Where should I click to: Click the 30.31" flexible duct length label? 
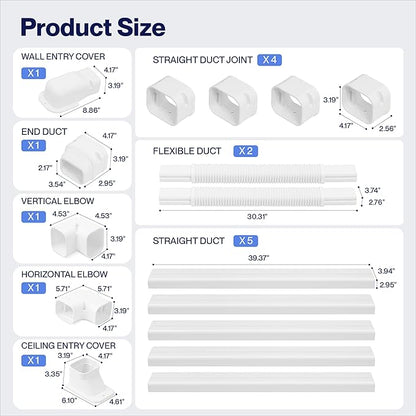tap(257, 217)
